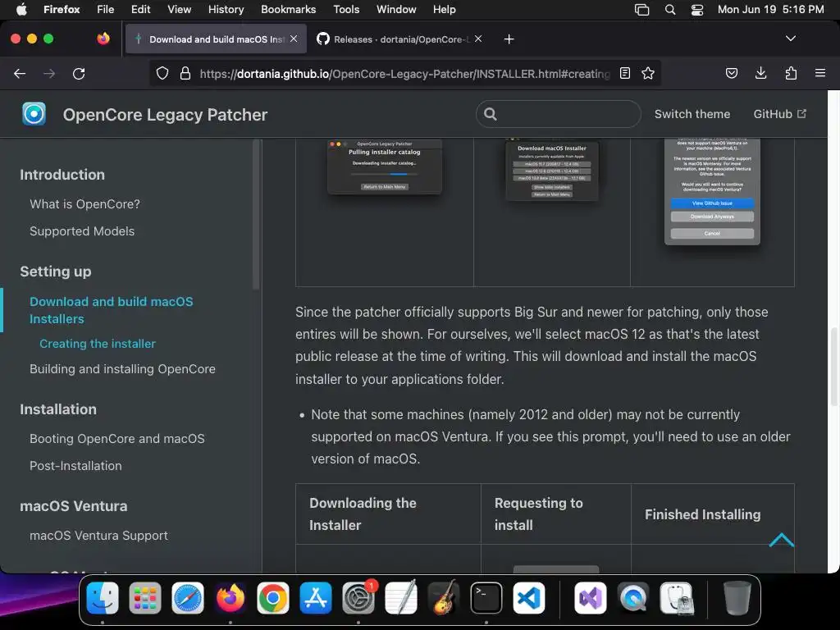This screenshot has width=840, height=630.
Task: Click the back-to-top arrow
Action: (781, 540)
